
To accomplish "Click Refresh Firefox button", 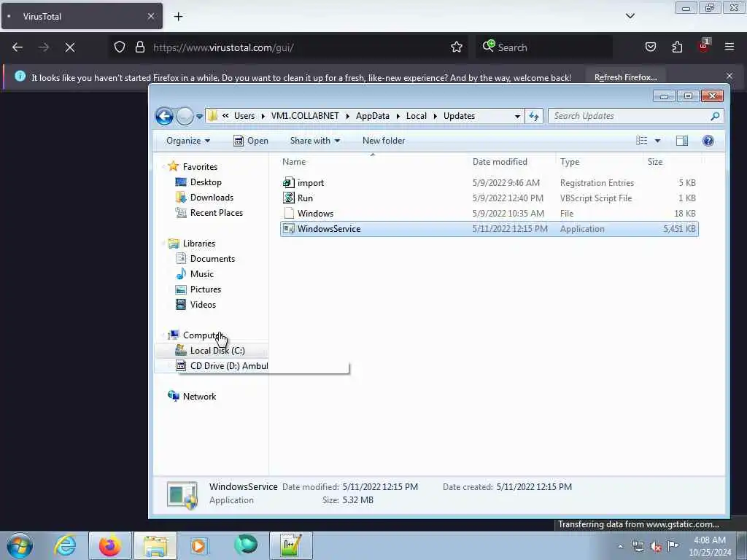I will [x=625, y=77].
